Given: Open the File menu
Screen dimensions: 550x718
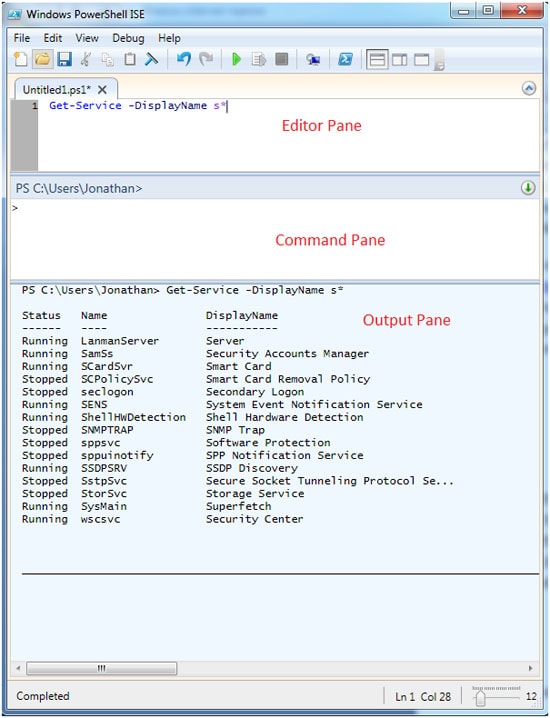Looking at the screenshot, I should tap(22, 38).
